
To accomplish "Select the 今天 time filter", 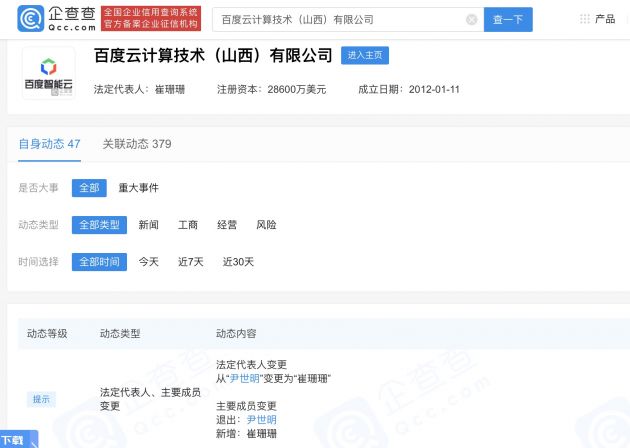I will point(148,262).
